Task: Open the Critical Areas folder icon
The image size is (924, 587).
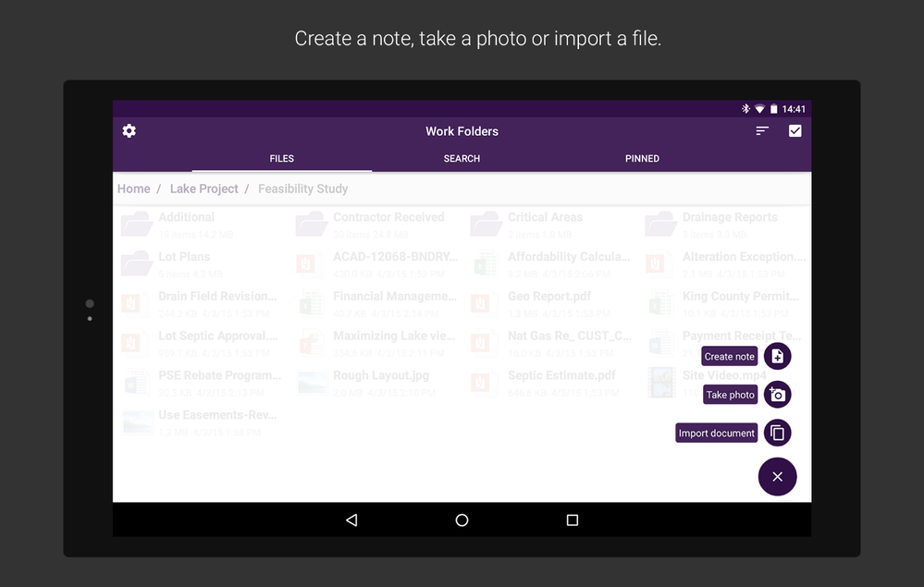Action: (x=487, y=225)
